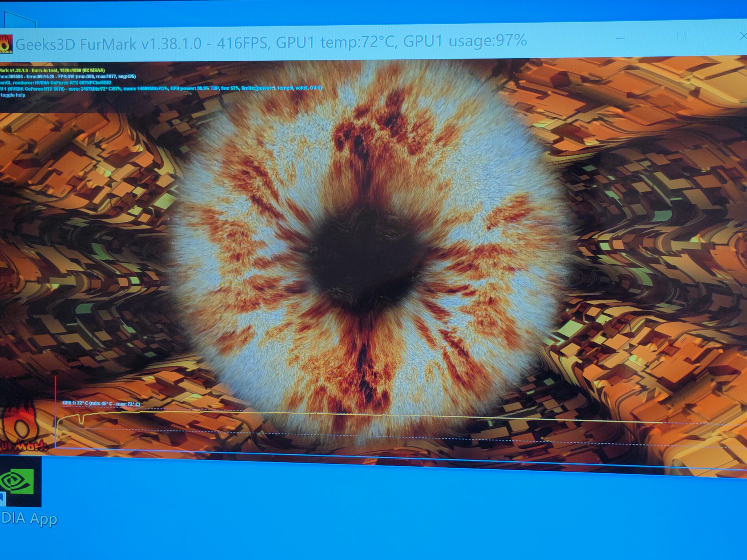This screenshot has height=560, width=747.
Task: Click the FurMark icon in the title bar
Action: [6, 44]
